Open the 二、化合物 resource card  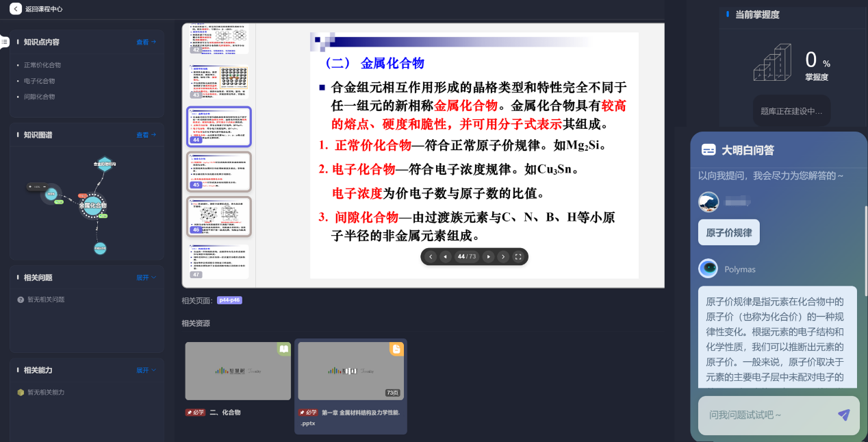pyautogui.click(x=238, y=380)
